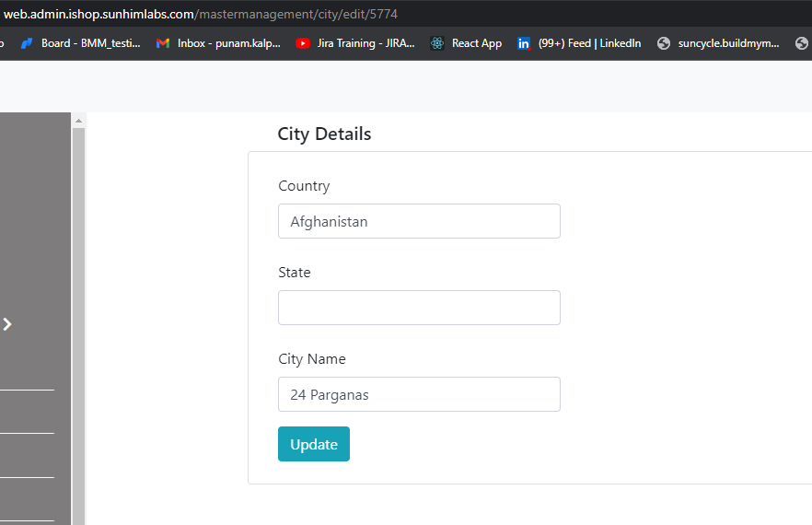Click the LinkedIn logo icon

pyautogui.click(x=524, y=43)
